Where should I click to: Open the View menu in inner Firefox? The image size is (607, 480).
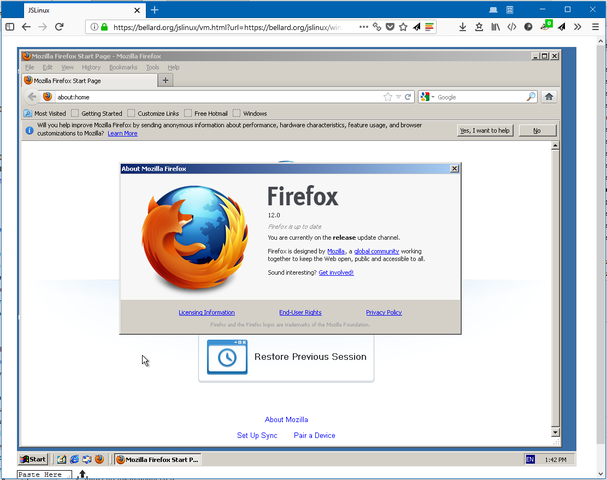[67, 67]
